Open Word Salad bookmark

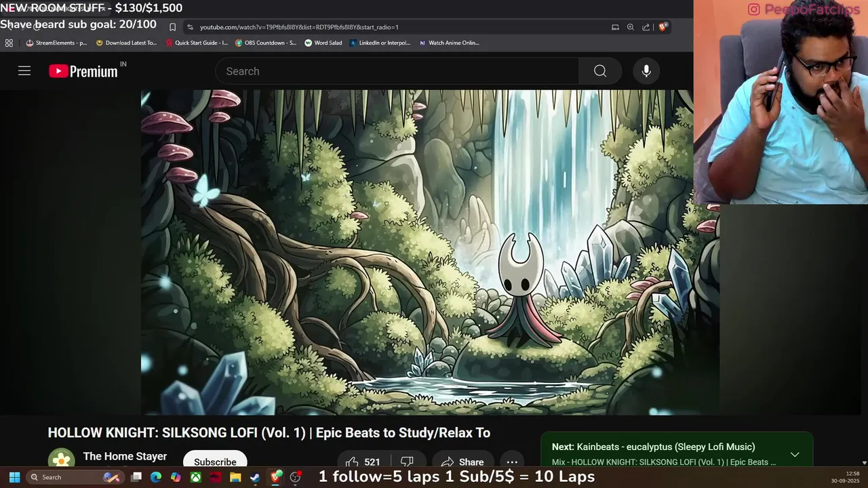(x=323, y=43)
